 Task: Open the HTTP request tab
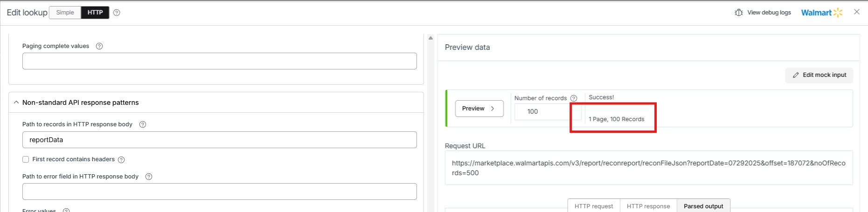(x=594, y=206)
